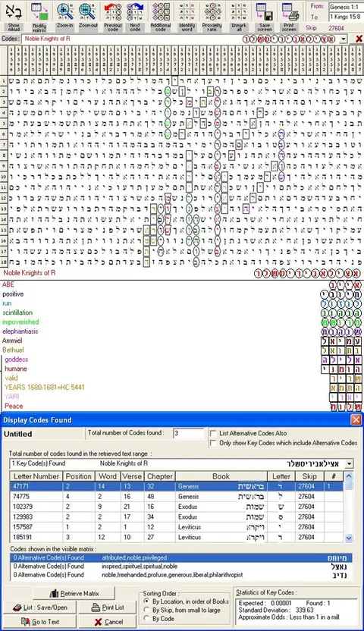Viewport: 364px width, 631px height.
Task: Go to the Previous code
Action: tap(113, 17)
